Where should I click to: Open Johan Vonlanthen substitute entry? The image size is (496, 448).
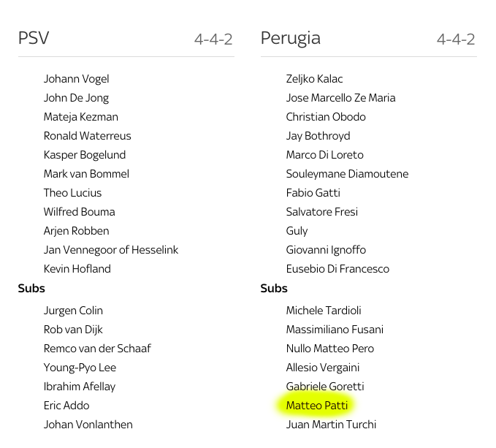coord(88,425)
